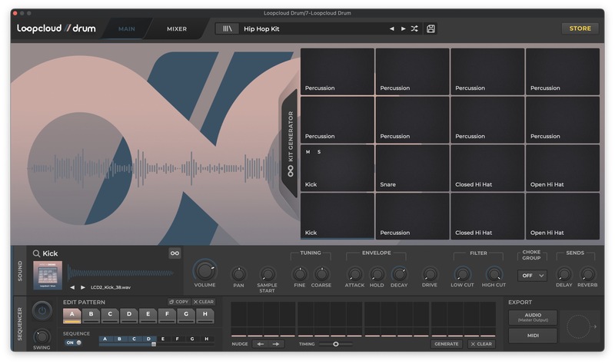615x364 pixels.
Task: Click the Generate pattern button
Action: pos(446,344)
